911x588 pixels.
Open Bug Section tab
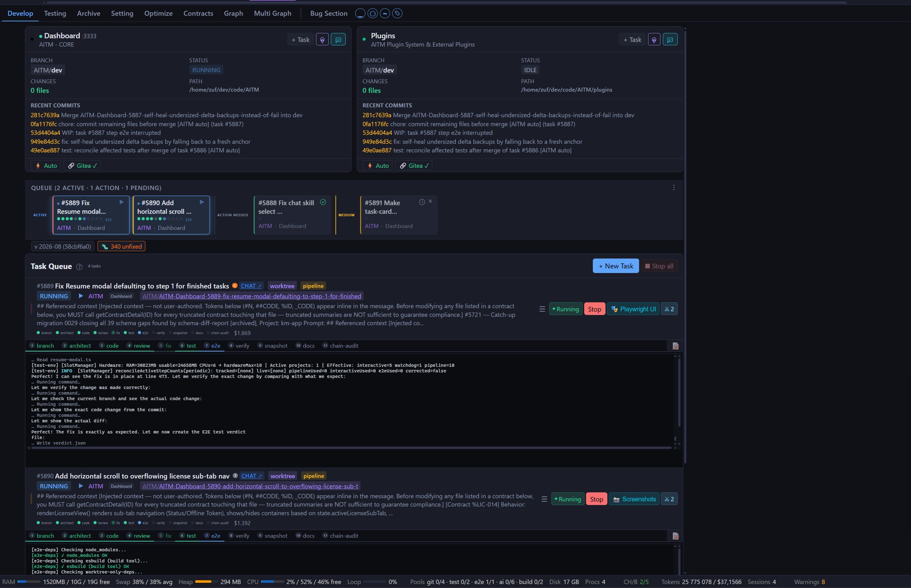[x=329, y=13]
